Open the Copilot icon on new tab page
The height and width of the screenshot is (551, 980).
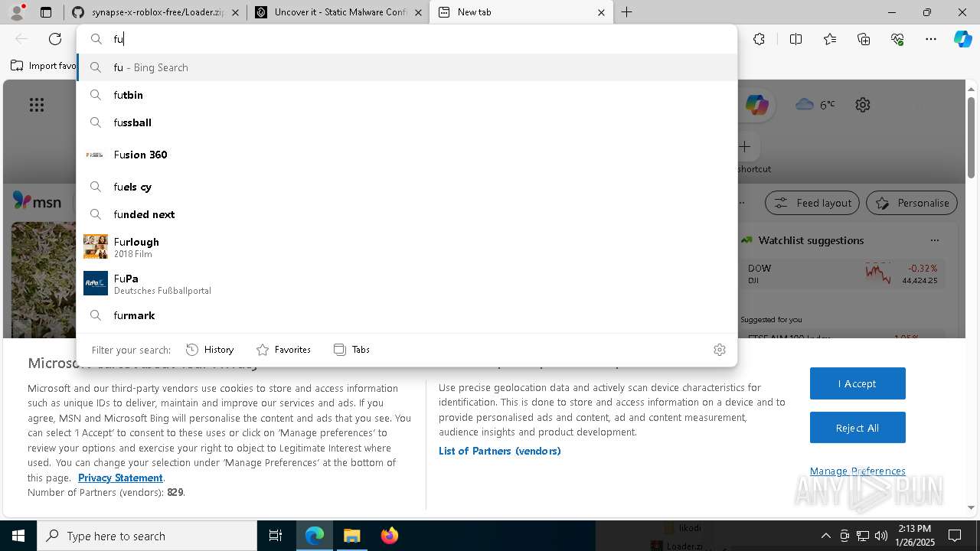coord(756,105)
